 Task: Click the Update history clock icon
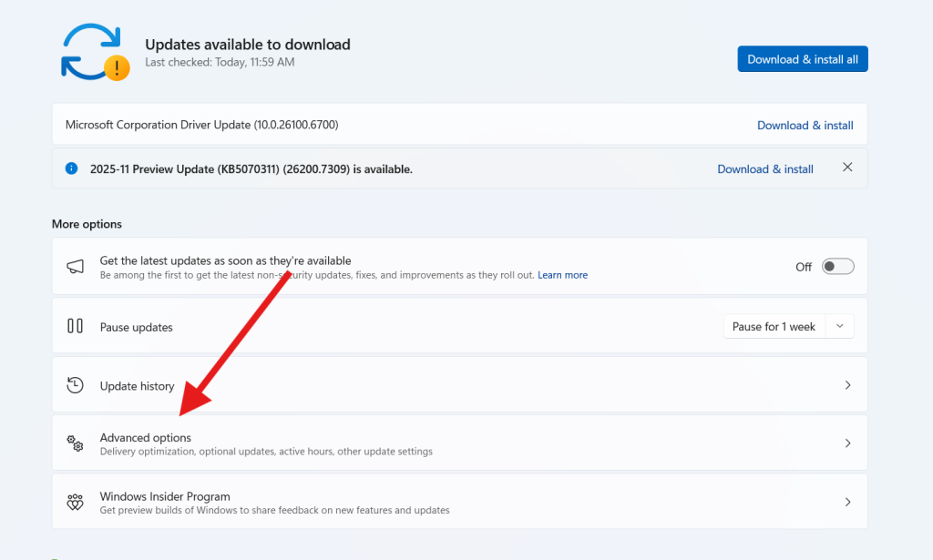click(x=76, y=385)
